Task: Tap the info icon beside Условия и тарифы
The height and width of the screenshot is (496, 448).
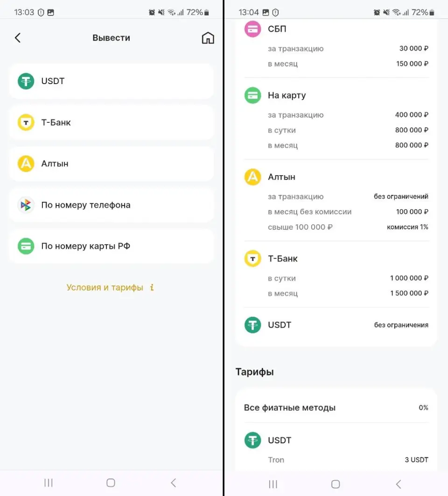Action: pos(152,287)
